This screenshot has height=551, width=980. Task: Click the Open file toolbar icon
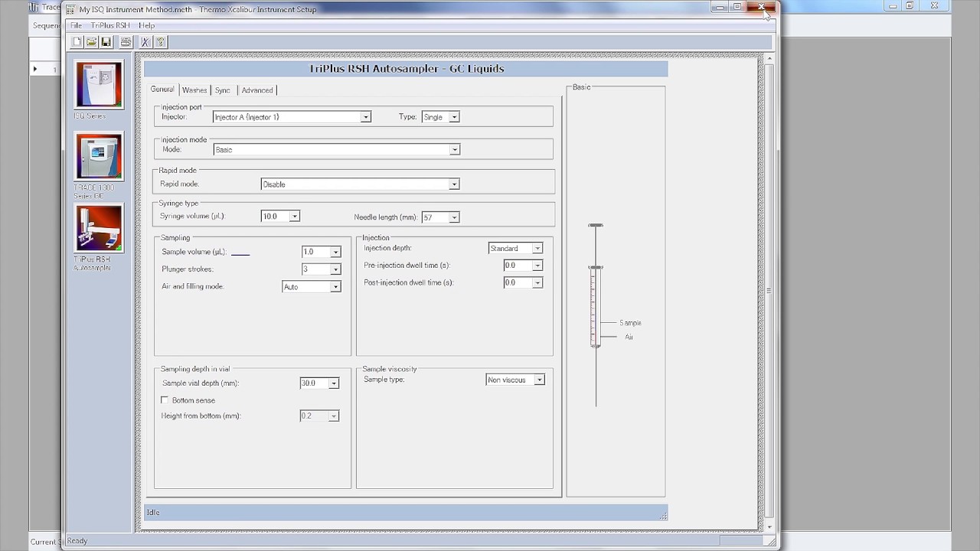[x=91, y=42]
